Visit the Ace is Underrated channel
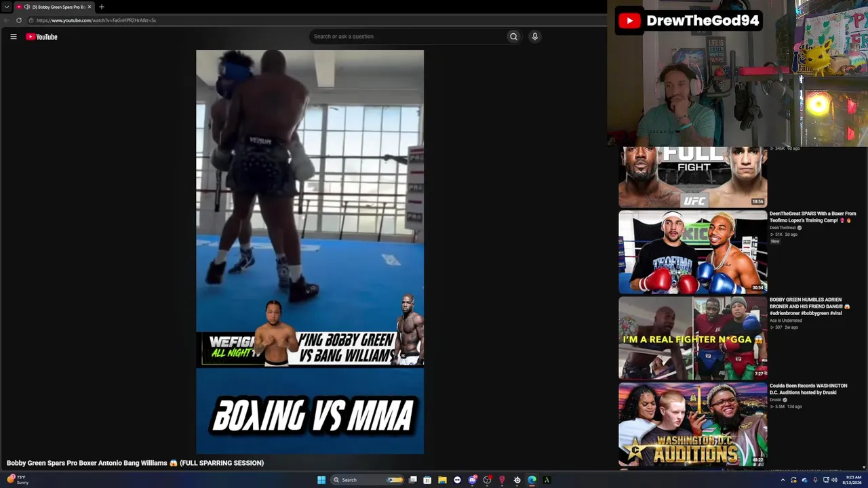This screenshot has height=488, width=868. click(785, 321)
